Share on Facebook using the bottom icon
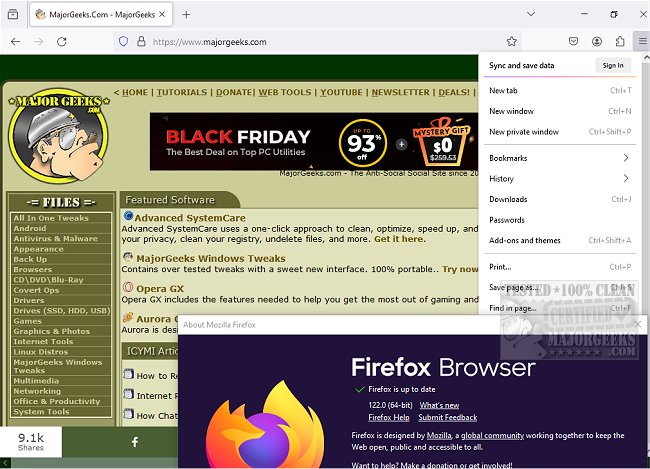This screenshot has width=650, height=469. 135,441
